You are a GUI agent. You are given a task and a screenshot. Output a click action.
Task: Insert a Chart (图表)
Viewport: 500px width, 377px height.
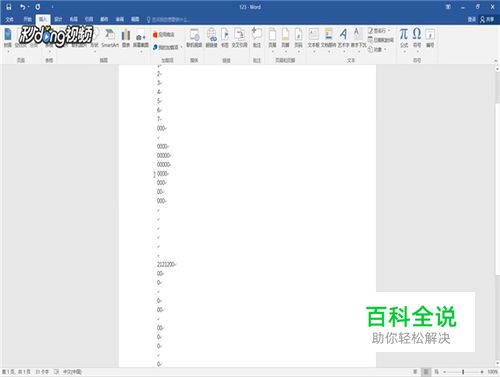126,38
